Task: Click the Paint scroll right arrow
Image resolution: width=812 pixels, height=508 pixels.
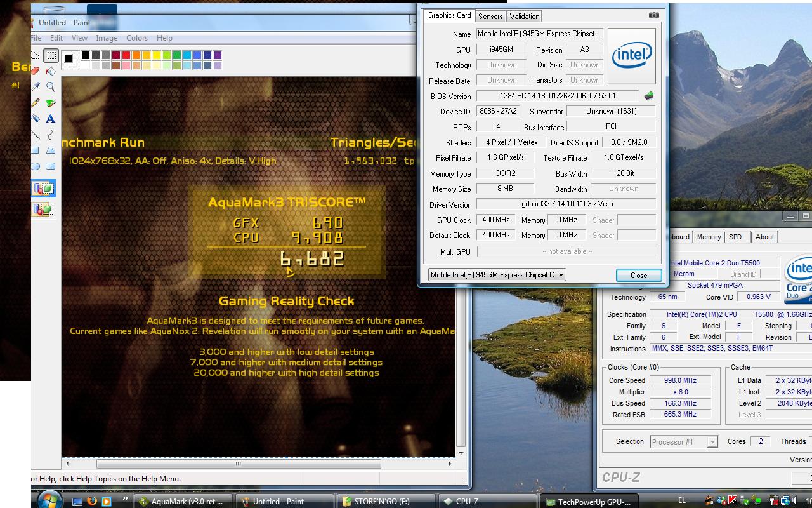Action: coord(450,464)
